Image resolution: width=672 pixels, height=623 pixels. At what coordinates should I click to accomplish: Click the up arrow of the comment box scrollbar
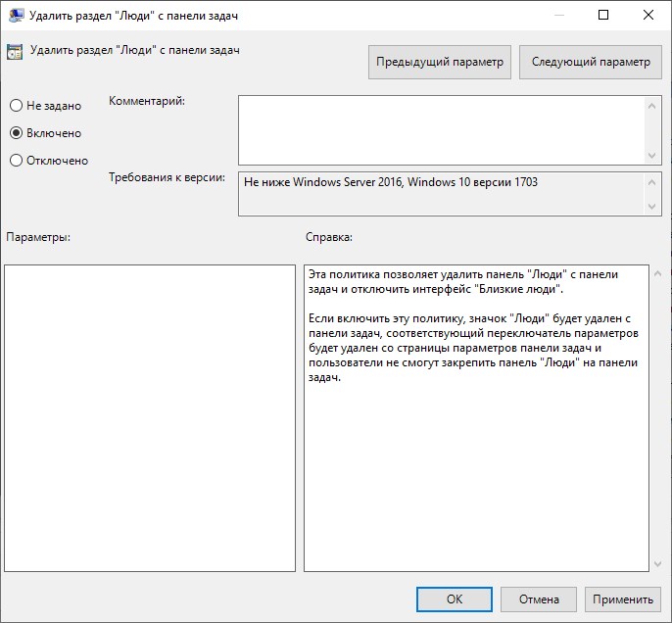coord(652,104)
